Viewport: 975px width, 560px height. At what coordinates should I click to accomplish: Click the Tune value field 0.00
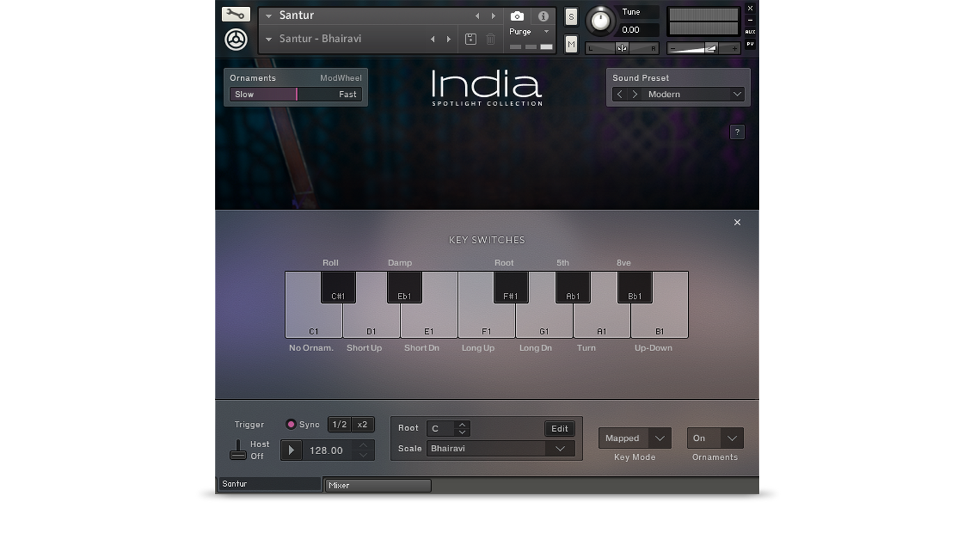coord(639,30)
